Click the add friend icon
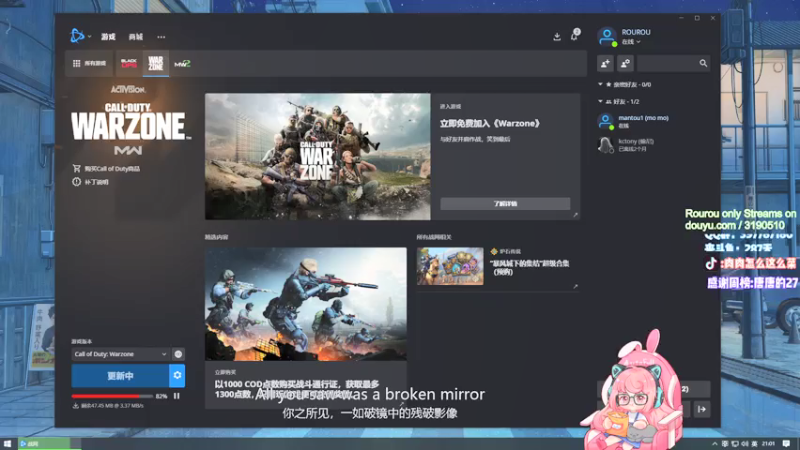Screen dimensions: 800x450 click(x=606, y=63)
